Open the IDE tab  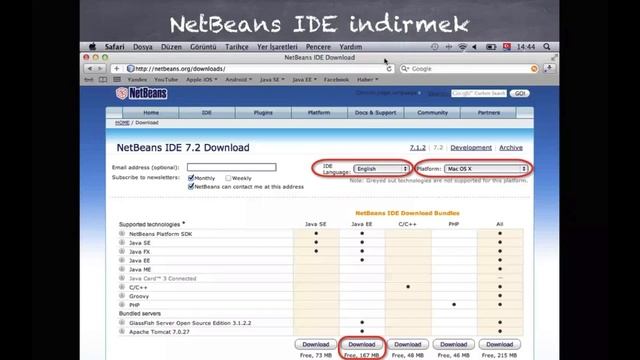207,113
